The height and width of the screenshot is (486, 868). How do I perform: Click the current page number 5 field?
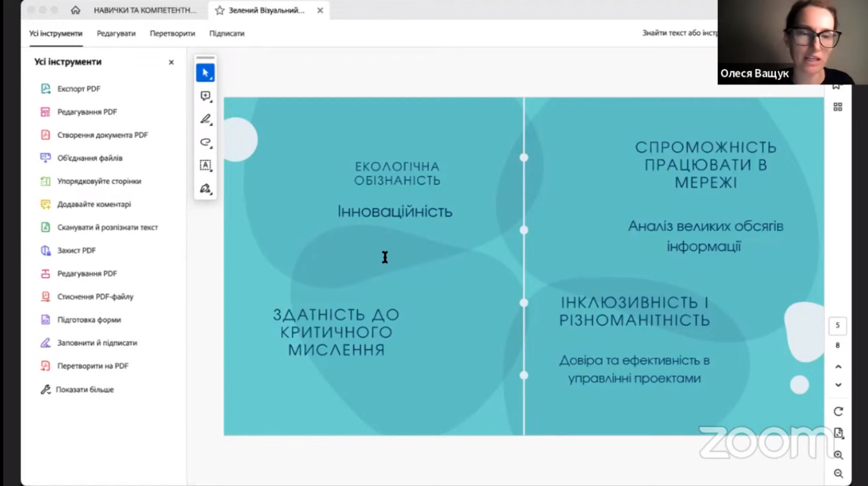coord(837,325)
